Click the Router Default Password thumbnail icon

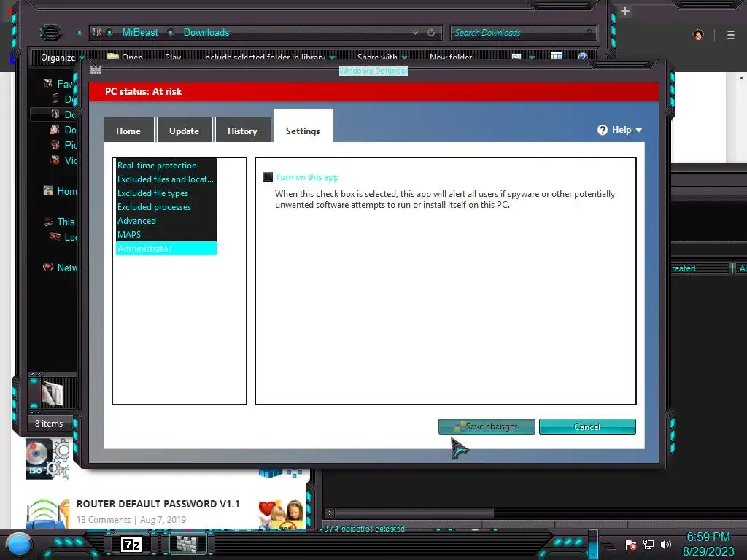tap(47, 513)
